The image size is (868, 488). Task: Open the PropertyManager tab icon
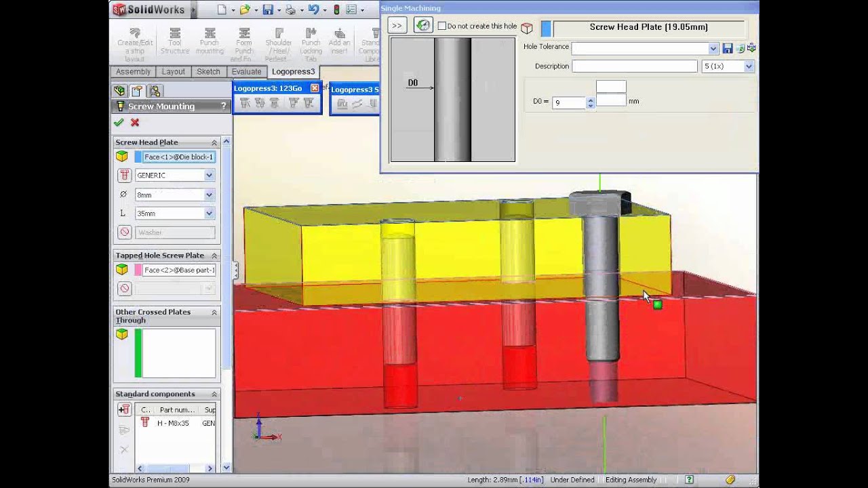click(x=137, y=91)
